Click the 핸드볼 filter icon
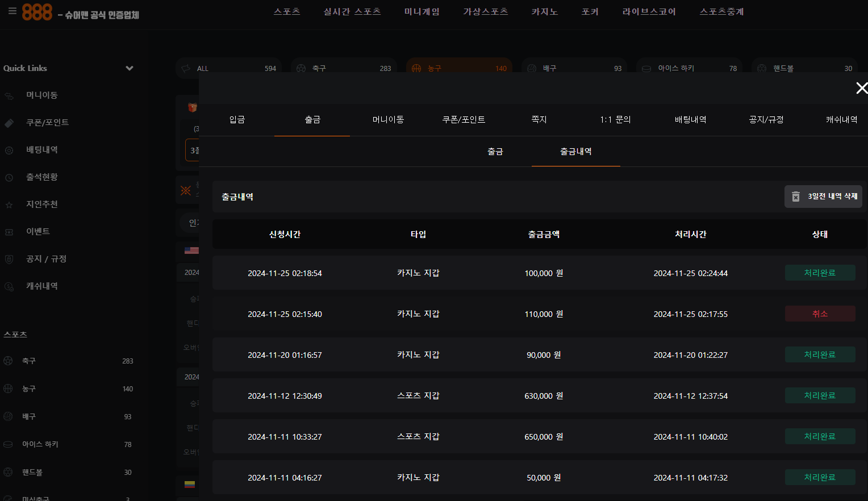The height and width of the screenshot is (501, 868). (762, 68)
